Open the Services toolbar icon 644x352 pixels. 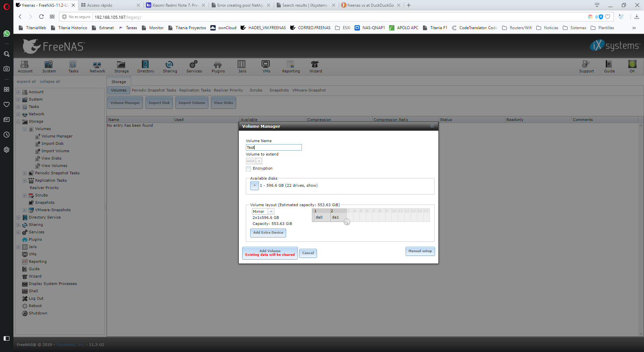pos(194,66)
